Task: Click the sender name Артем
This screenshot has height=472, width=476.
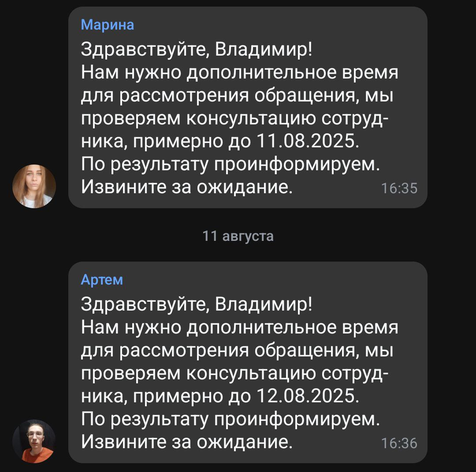Action: click(x=102, y=280)
